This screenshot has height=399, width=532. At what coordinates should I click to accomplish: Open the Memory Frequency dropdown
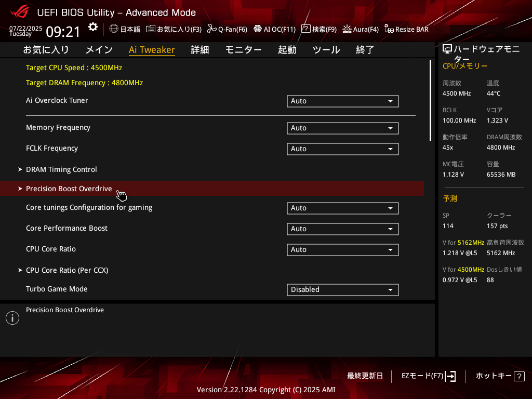coord(343,128)
